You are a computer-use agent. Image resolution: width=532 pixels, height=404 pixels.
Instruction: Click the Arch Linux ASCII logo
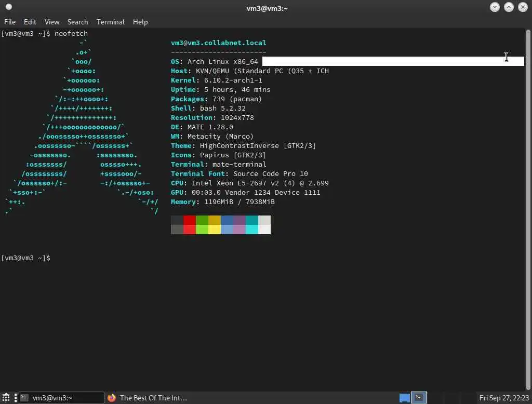point(82,127)
